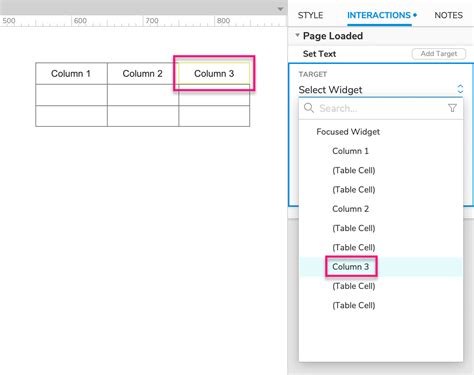This screenshot has width=474, height=375.
Task: Choose Focused Widget in the list
Action: [x=348, y=132]
